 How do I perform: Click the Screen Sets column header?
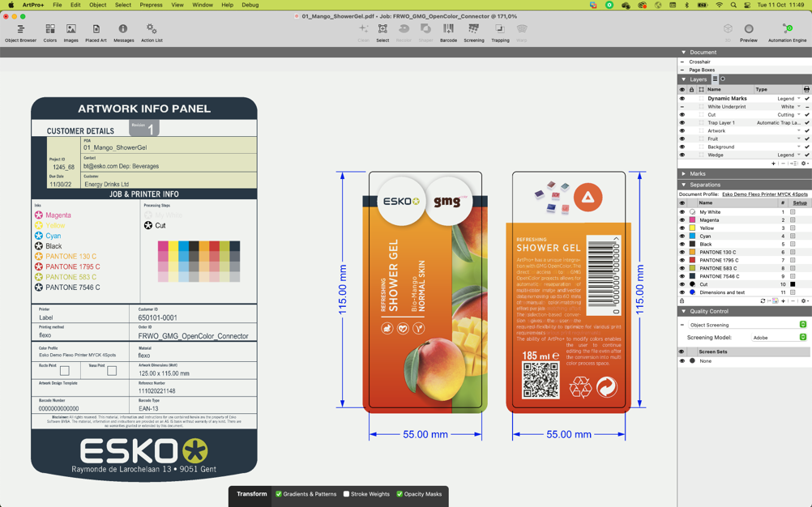pyautogui.click(x=712, y=351)
